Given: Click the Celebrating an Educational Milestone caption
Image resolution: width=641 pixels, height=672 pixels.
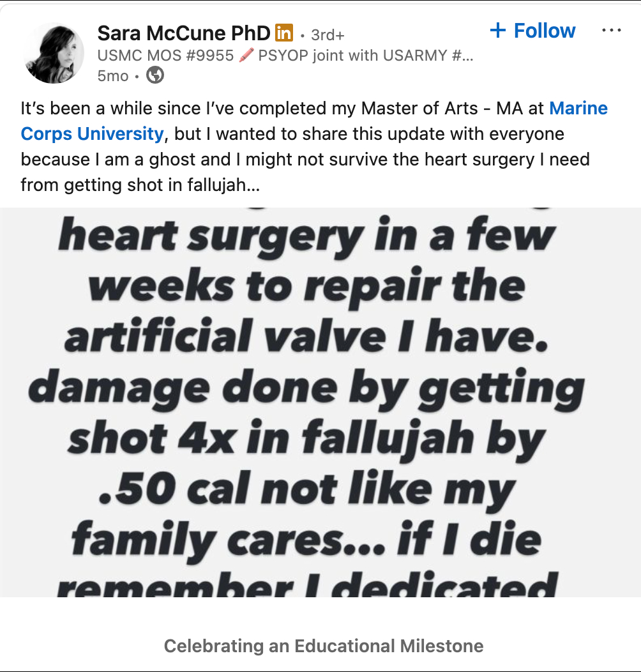Looking at the screenshot, I should [x=324, y=646].
